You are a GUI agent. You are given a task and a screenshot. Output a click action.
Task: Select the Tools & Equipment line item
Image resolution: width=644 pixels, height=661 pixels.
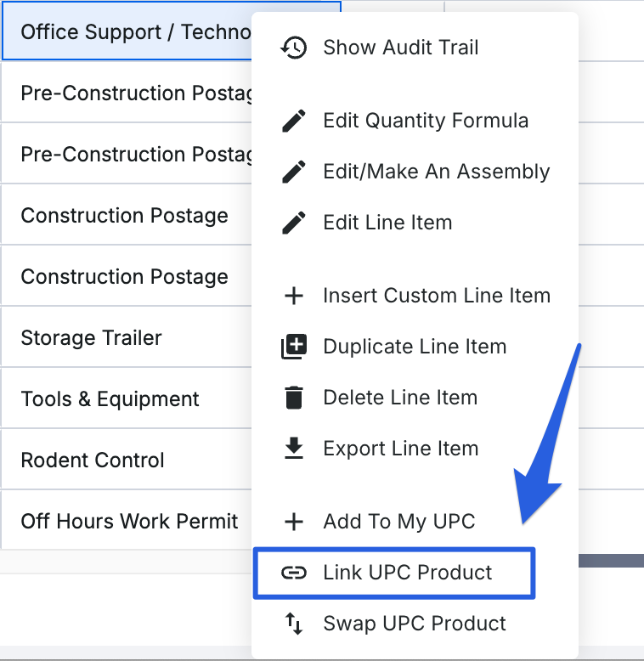point(110,399)
